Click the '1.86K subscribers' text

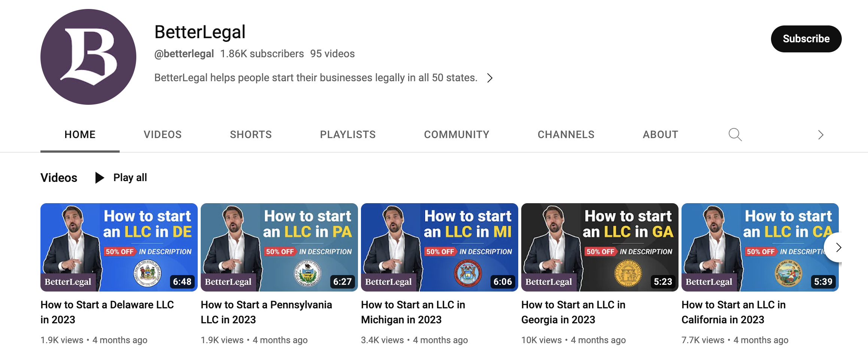(262, 54)
